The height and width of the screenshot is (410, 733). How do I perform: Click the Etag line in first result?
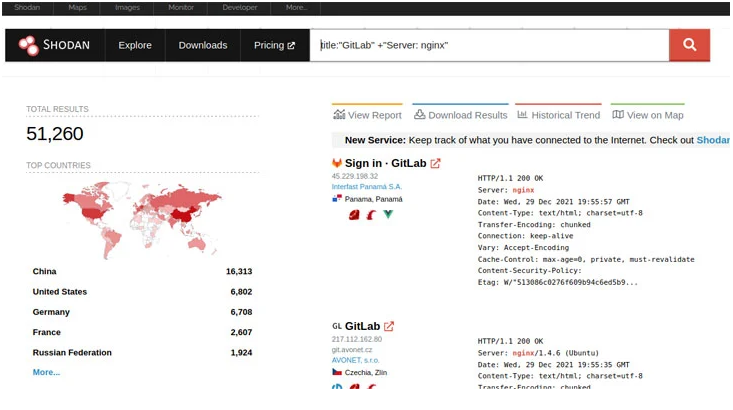coord(557,282)
